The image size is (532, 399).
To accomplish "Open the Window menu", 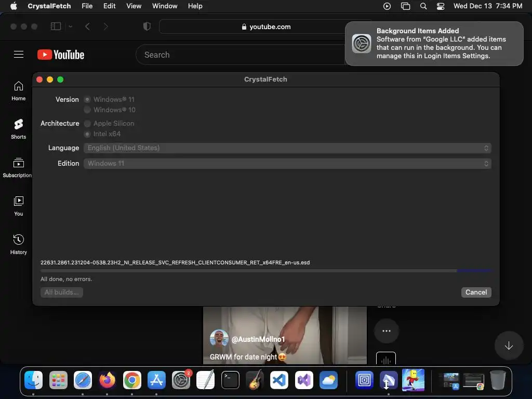I will (x=165, y=6).
